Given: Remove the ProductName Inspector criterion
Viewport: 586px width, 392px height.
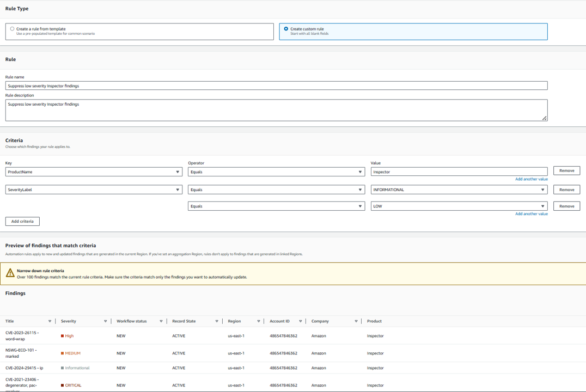Looking at the screenshot, I should (x=566, y=171).
